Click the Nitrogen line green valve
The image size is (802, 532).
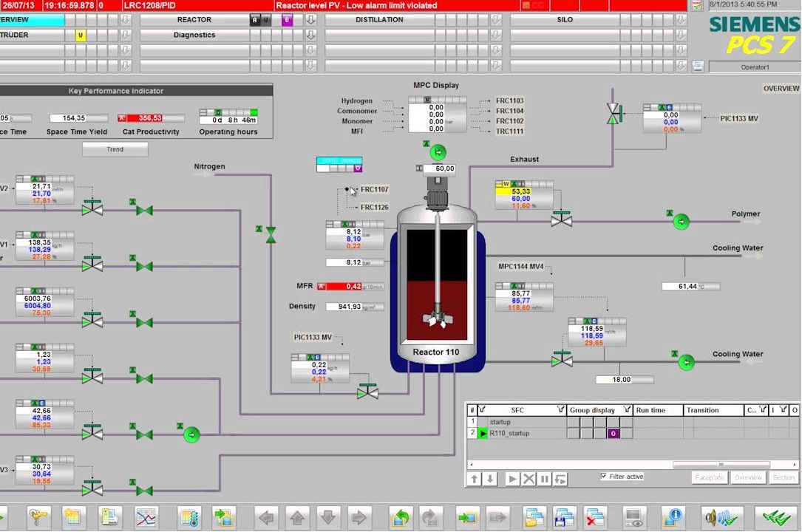pos(271,235)
